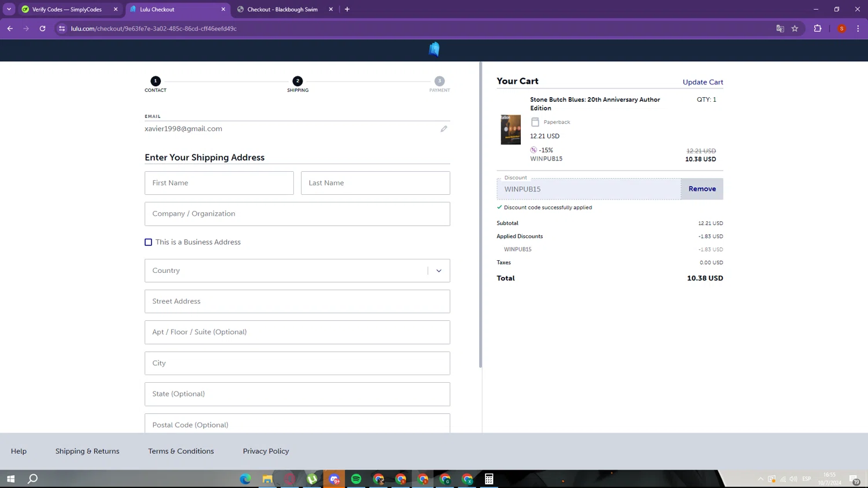
Task: Open Spotify from the taskbar
Action: pos(356,479)
